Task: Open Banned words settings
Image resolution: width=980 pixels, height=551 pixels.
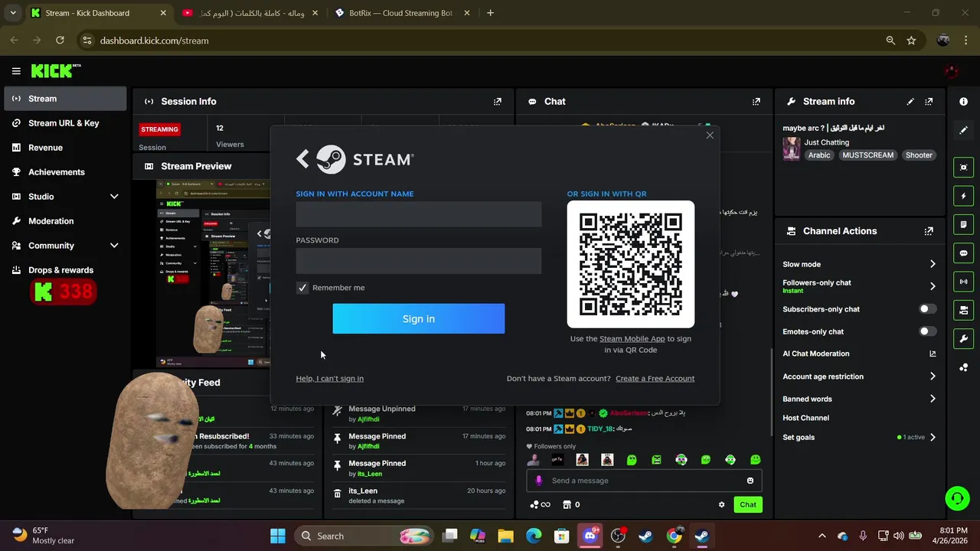Action: [859, 399]
